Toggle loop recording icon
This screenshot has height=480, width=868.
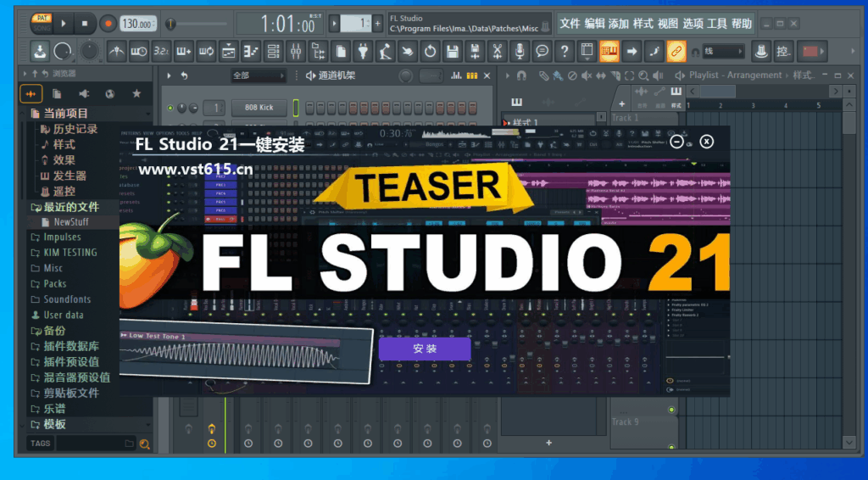tap(206, 52)
